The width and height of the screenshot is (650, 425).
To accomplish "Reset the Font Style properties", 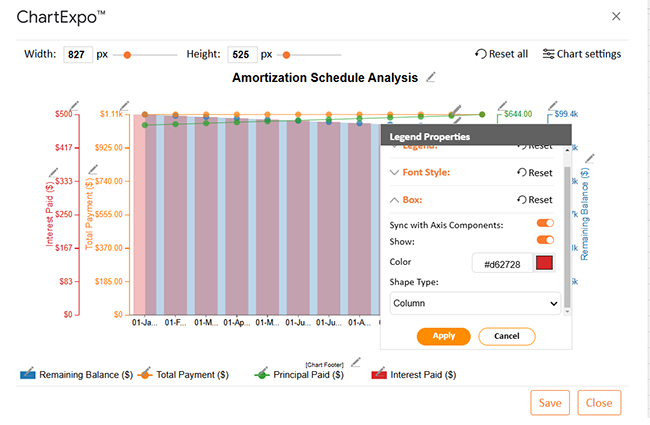I will [534, 172].
